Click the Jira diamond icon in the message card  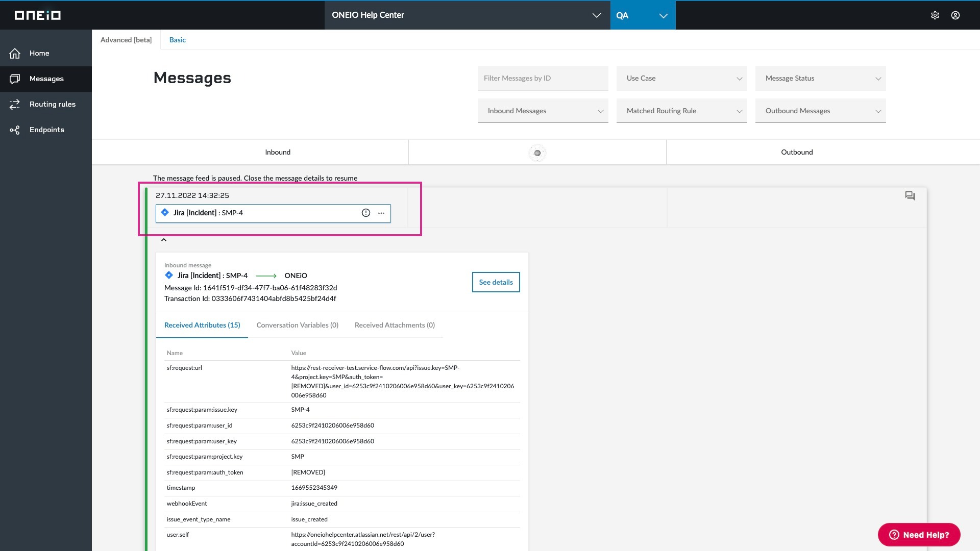point(165,213)
